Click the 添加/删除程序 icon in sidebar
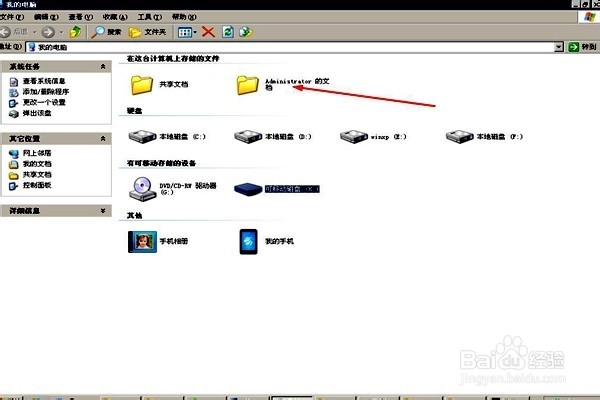The image size is (600, 400). [14, 92]
